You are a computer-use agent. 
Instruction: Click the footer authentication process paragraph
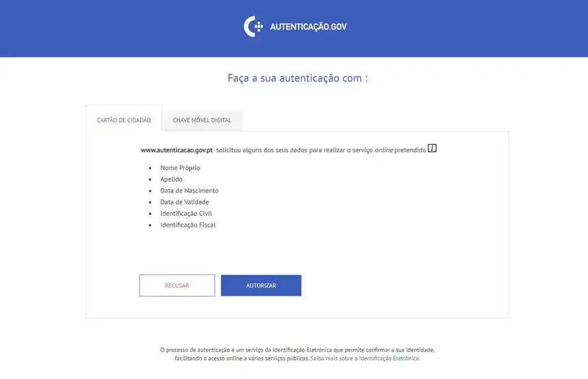tap(297, 354)
